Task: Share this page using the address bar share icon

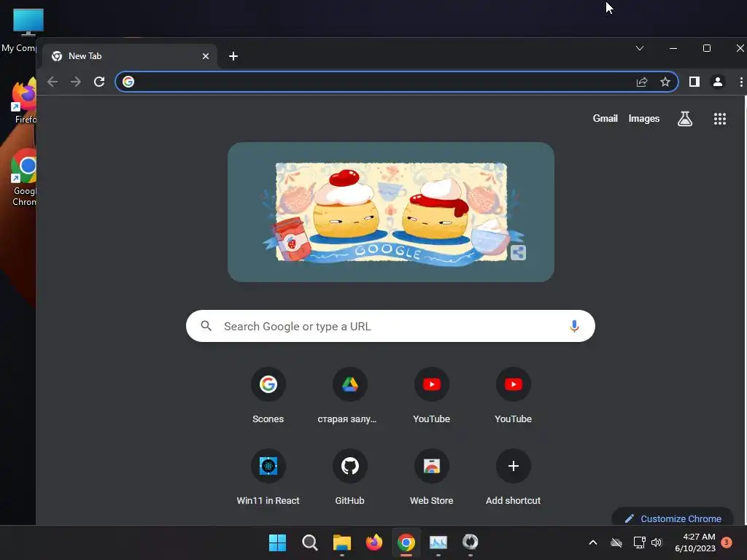Action: point(642,82)
